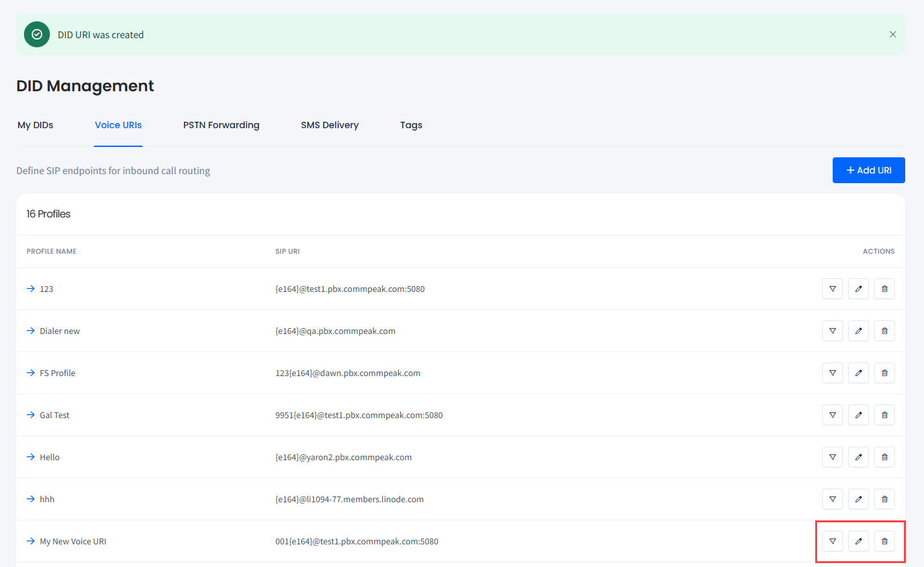Edit the Hello profile
924x567 pixels.
point(859,457)
